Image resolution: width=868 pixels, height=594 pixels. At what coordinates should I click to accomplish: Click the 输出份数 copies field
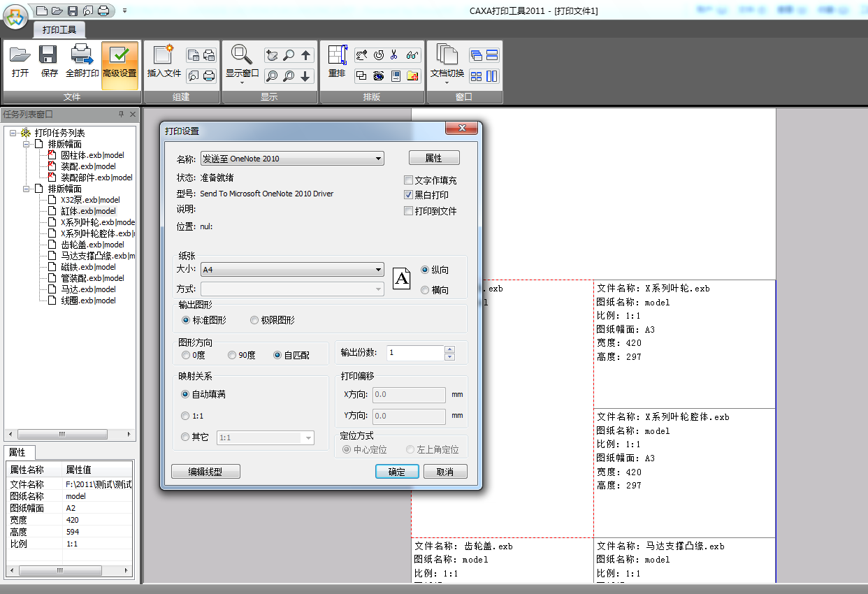[415, 353]
